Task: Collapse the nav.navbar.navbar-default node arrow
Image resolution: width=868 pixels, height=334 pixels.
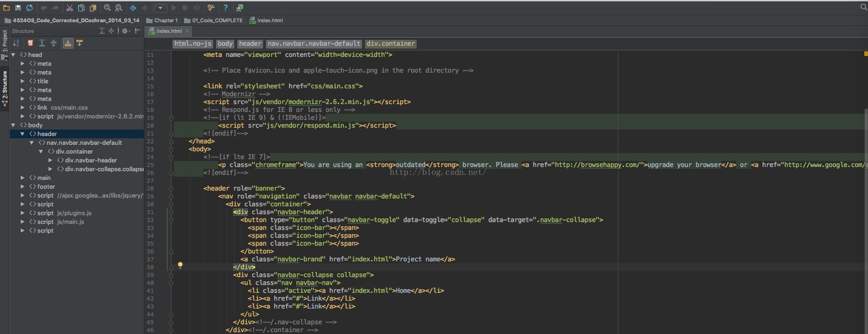Action: click(x=31, y=142)
